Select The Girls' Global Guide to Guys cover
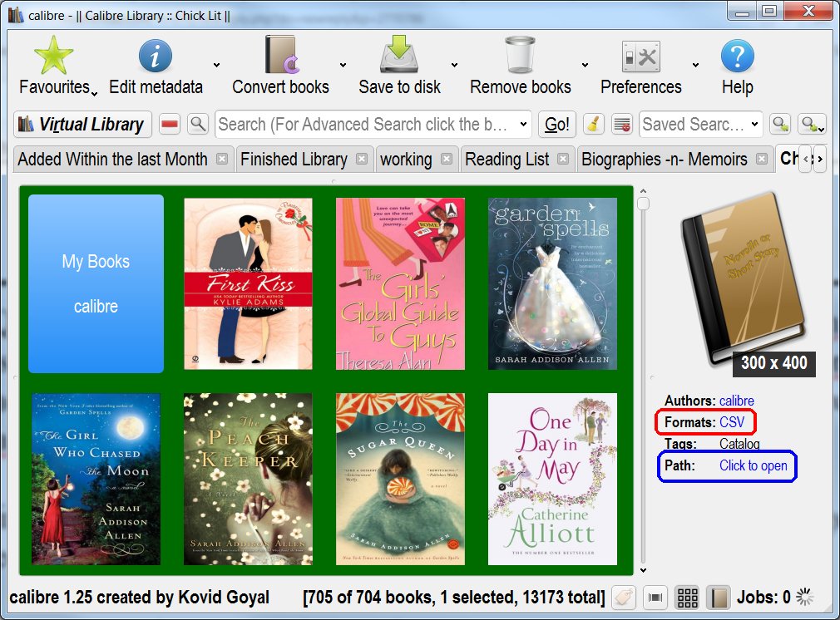 [400, 283]
